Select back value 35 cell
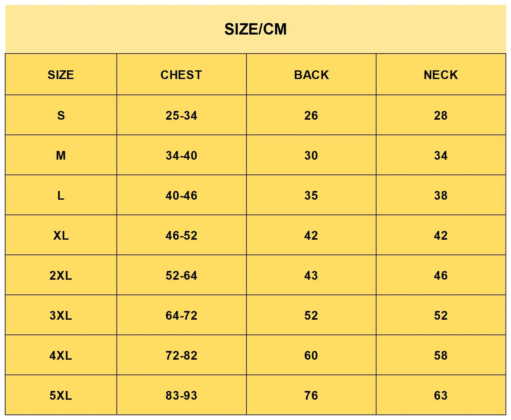Image resolution: width=511 pixels, height=420 pixels. (311, 195)
